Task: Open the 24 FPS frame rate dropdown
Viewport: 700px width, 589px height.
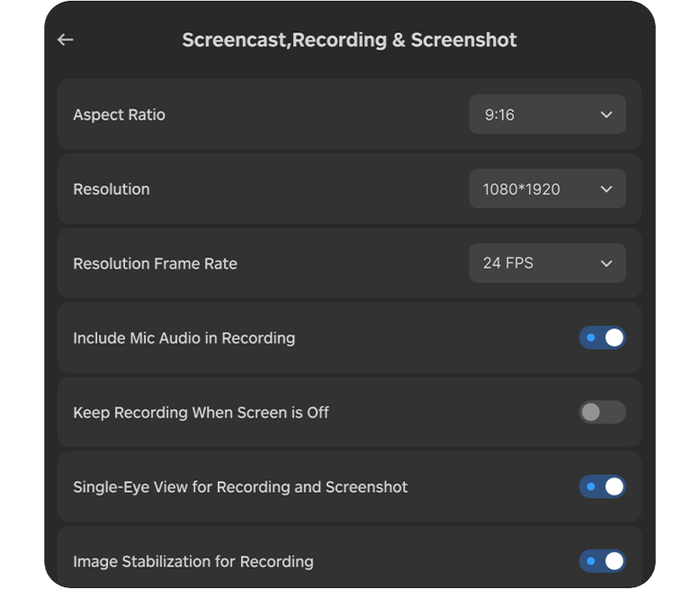Action: 546,263
